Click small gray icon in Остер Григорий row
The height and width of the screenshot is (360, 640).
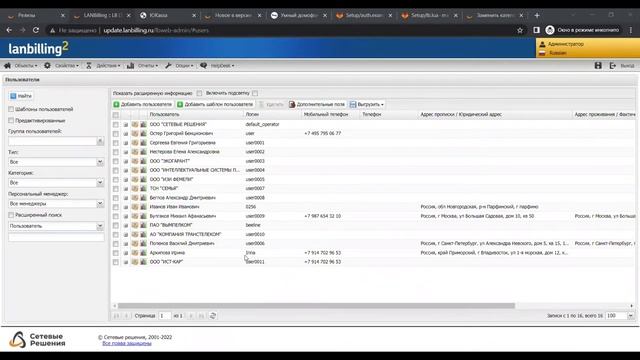[126, 134]
